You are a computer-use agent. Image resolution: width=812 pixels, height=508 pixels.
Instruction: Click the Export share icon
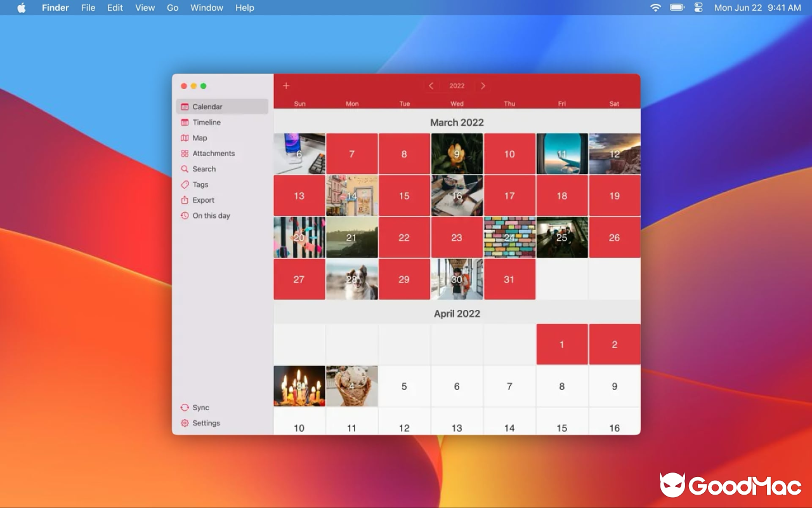click(x=185, y=200)
